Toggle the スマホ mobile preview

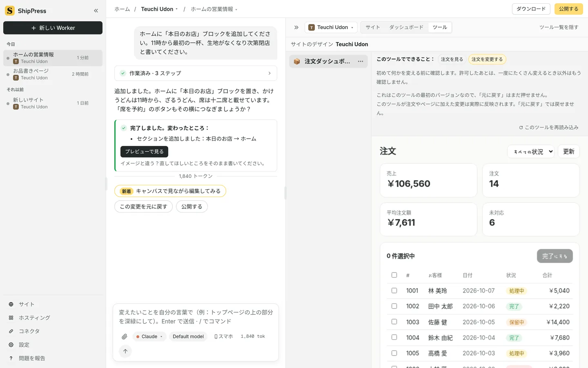[x=224, y=337]
